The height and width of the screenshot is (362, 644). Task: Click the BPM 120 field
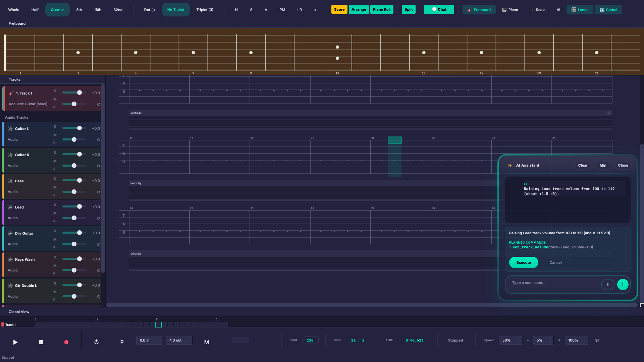[x=310, y=340]
